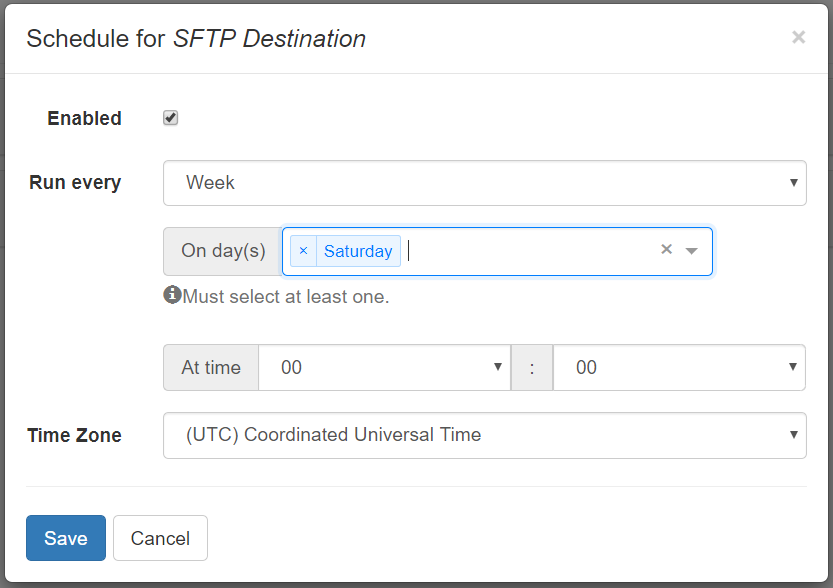
Task: Open the hour dropdown showing 00
Action: (384, 368)
